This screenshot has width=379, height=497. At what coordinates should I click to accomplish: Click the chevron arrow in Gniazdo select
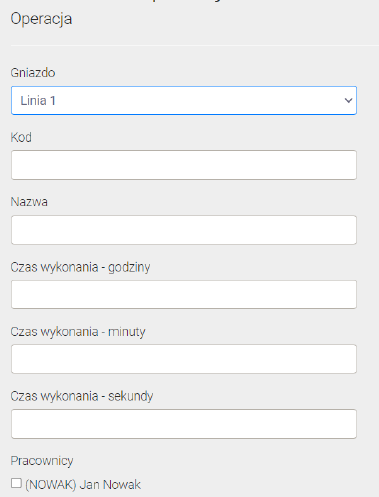click(x=348, y=100)
